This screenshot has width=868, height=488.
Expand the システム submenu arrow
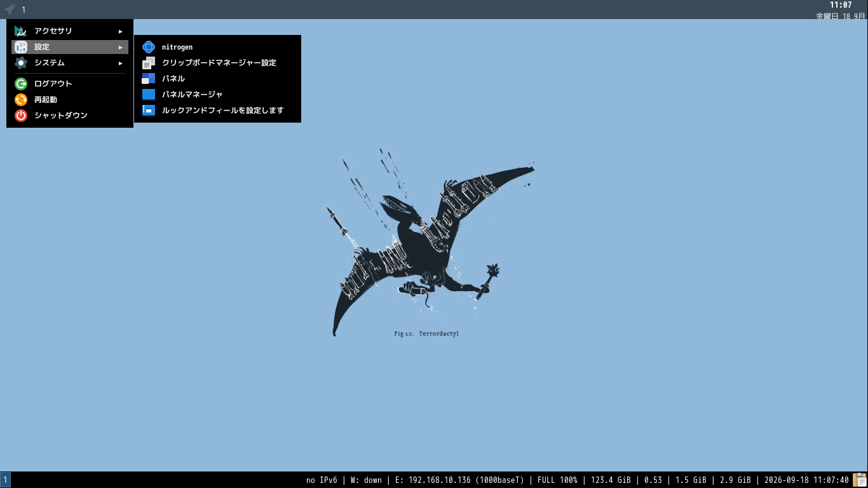(121, 63)
